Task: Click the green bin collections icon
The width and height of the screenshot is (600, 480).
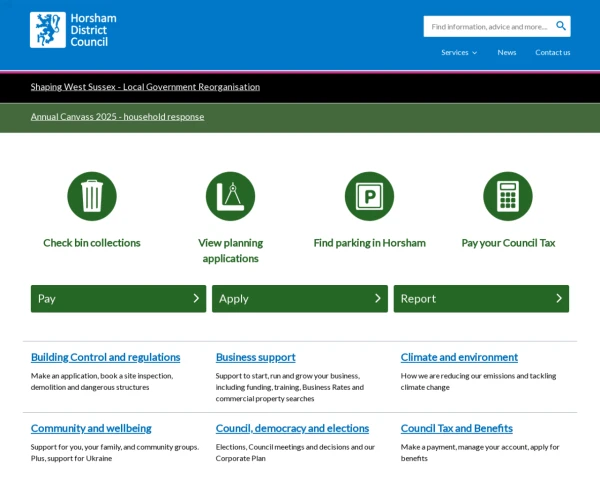Action: (92, 196)
